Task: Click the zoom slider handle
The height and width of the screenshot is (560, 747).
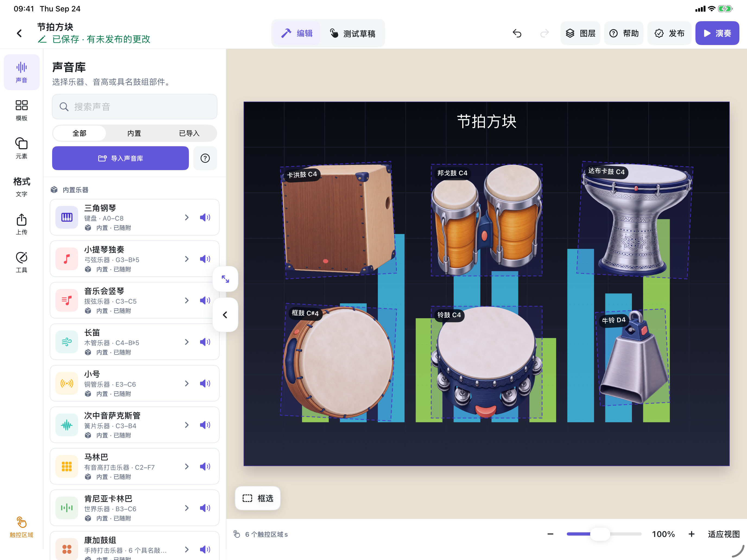Action: click(600, 534)
